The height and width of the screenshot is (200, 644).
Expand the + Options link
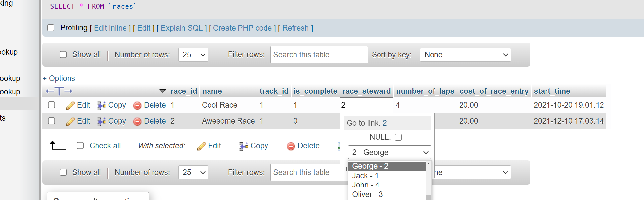(59, 78)
